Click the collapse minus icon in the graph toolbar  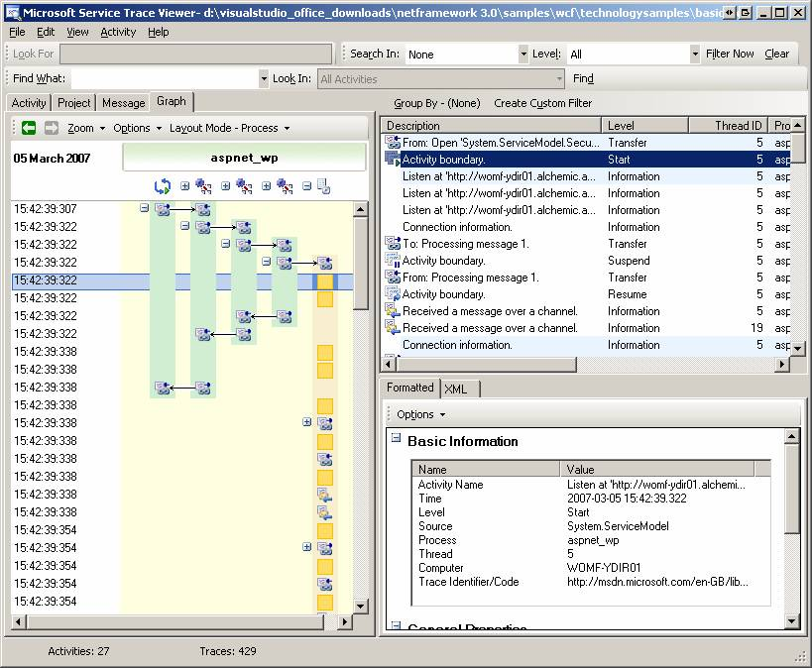click(x=305, y=185)
